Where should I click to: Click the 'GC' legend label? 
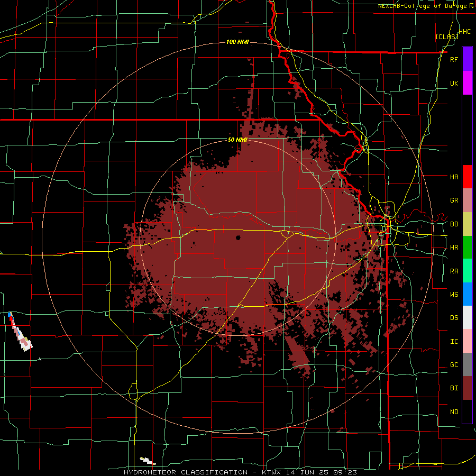tap(454, 365)
